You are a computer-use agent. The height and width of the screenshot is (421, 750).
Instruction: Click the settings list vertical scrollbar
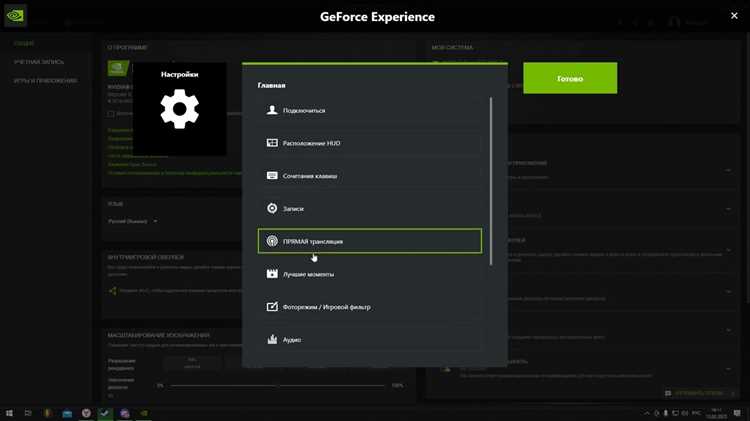tap(491, 181)
